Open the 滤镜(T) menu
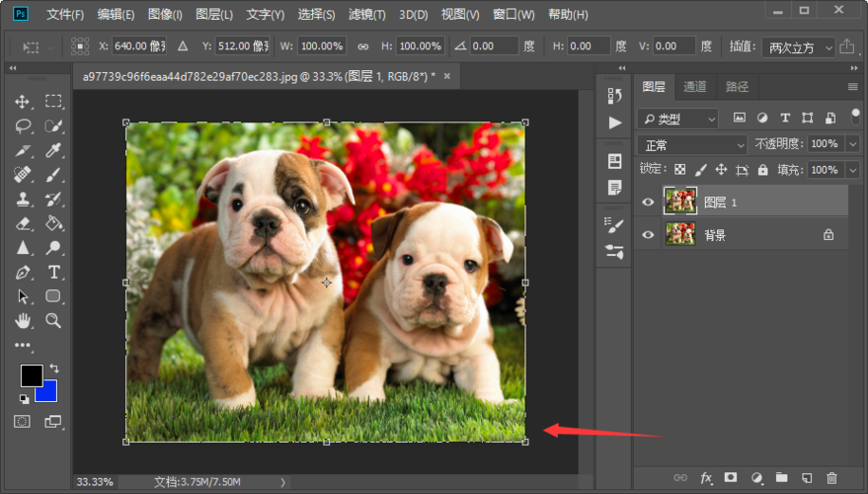 tap(367, 15)
